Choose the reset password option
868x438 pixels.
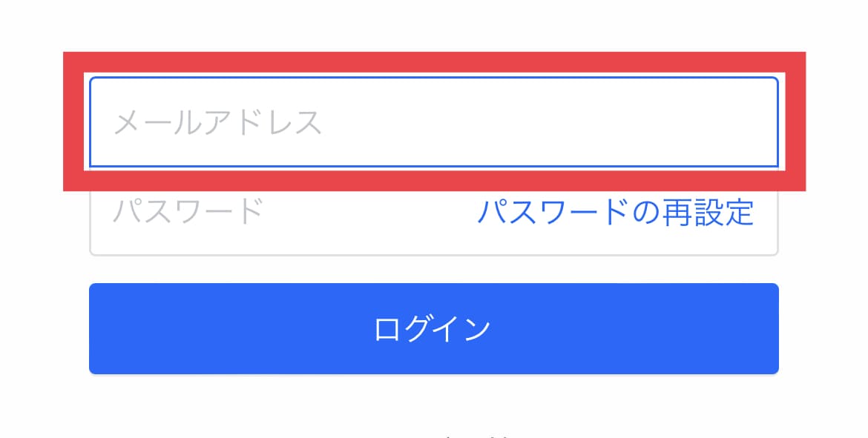coord(616,212)
